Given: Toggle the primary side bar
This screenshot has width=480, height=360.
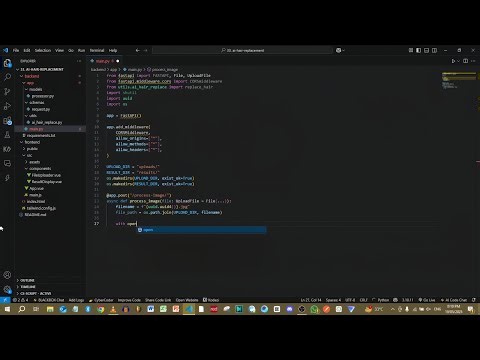Looking at the screenshot, I should (419, 50).
